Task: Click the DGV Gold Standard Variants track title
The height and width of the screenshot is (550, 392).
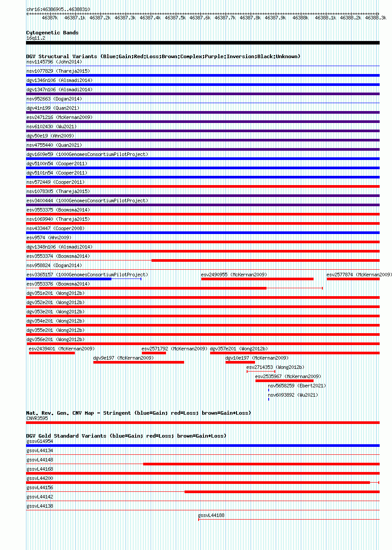Action: coord(126,436)
